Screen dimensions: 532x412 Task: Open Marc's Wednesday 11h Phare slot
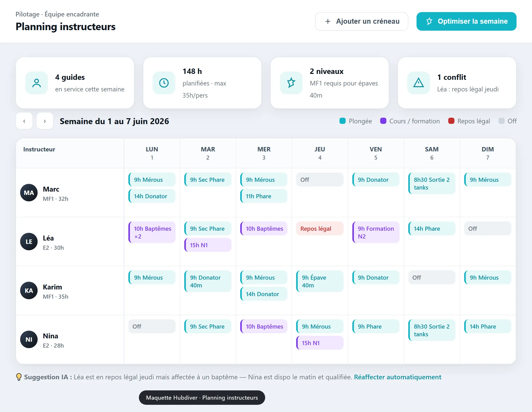pyautogui.click(x=264, y=196)
